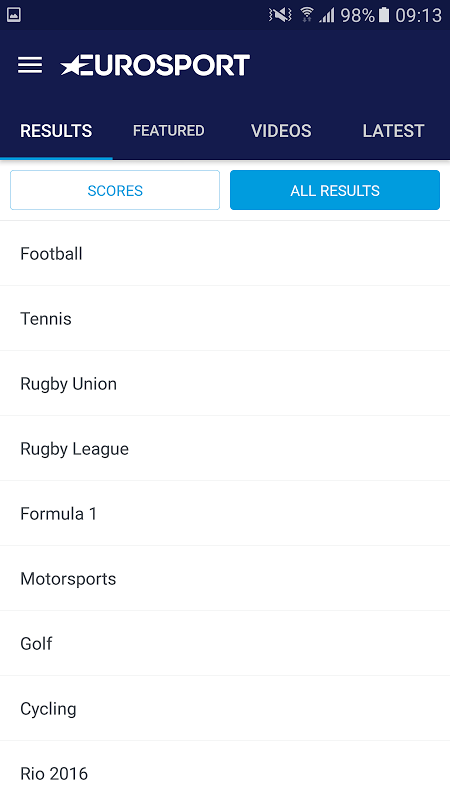Choose Rugby Union from the sports list
The image size is (450, 800).
point(225,383)
